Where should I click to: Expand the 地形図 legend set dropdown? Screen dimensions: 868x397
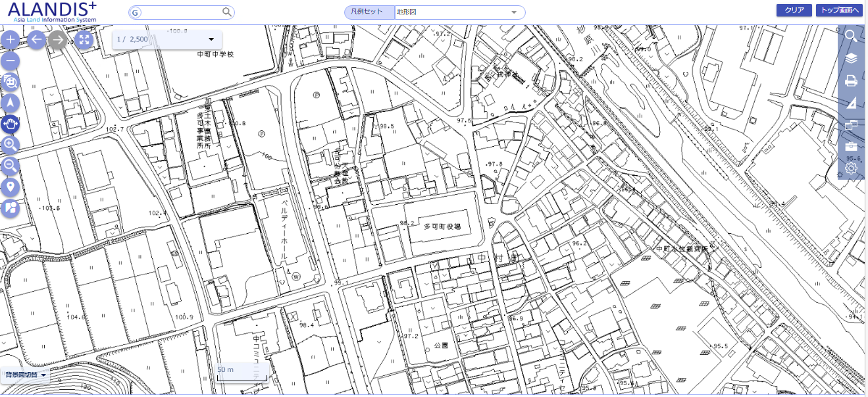513,13
